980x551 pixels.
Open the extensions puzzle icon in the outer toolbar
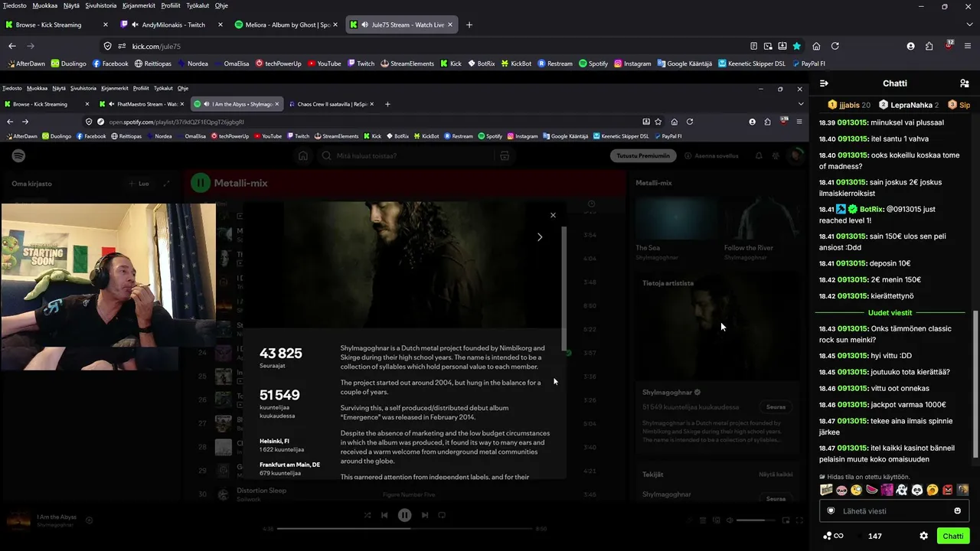tap(929, 46)
